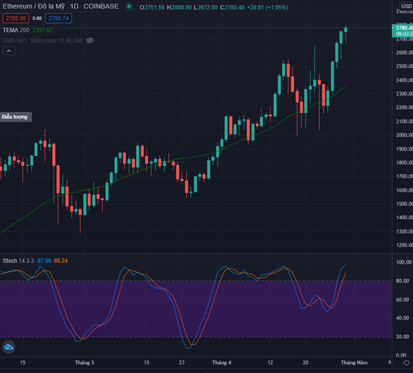Open the USD currency dropdown
Screen dimensions: 413x373
click(x=406, y=6)
